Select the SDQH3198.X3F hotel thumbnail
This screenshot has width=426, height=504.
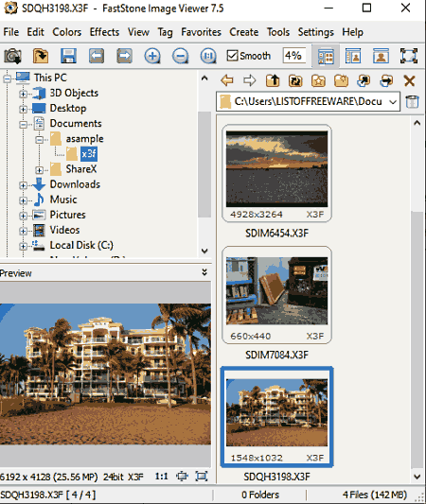point(276,417)
